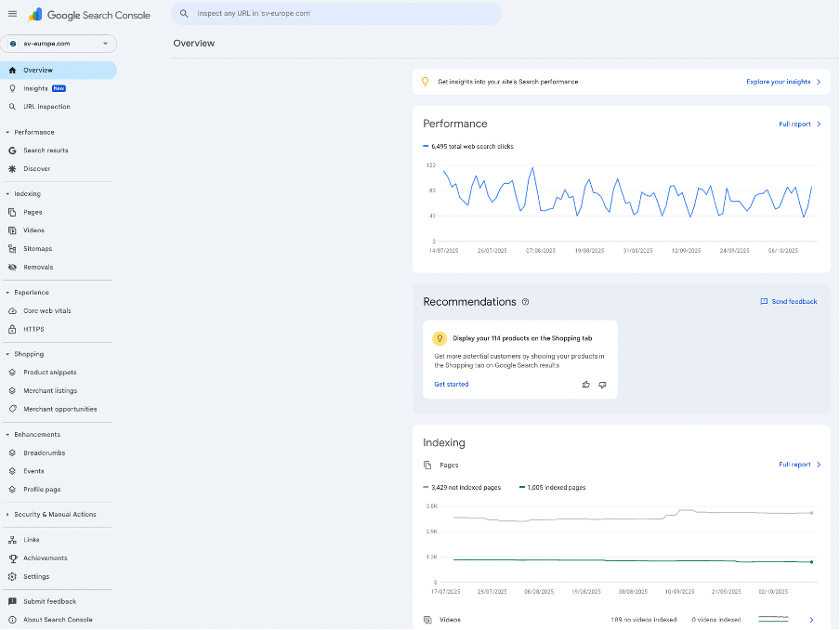Open the hamburger main menu
Image resolution: width=840 pixels, height=630 pixels.
point(12,14)
